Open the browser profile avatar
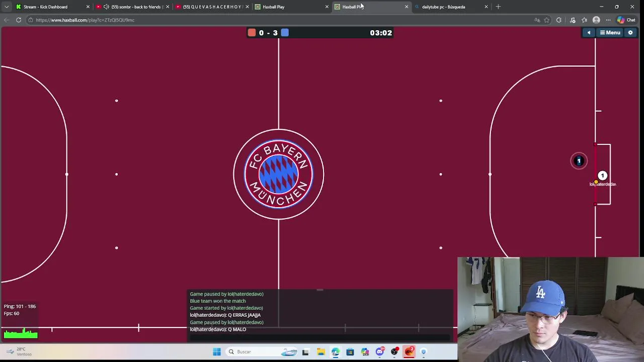 (596, 20)
